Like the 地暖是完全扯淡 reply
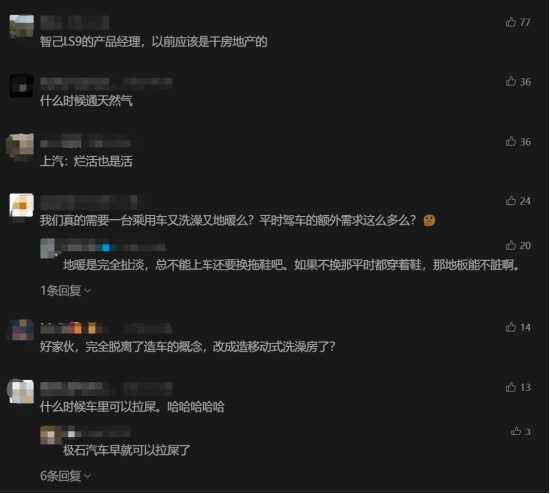This screenshot has width=550, height=494. (511, 245)
